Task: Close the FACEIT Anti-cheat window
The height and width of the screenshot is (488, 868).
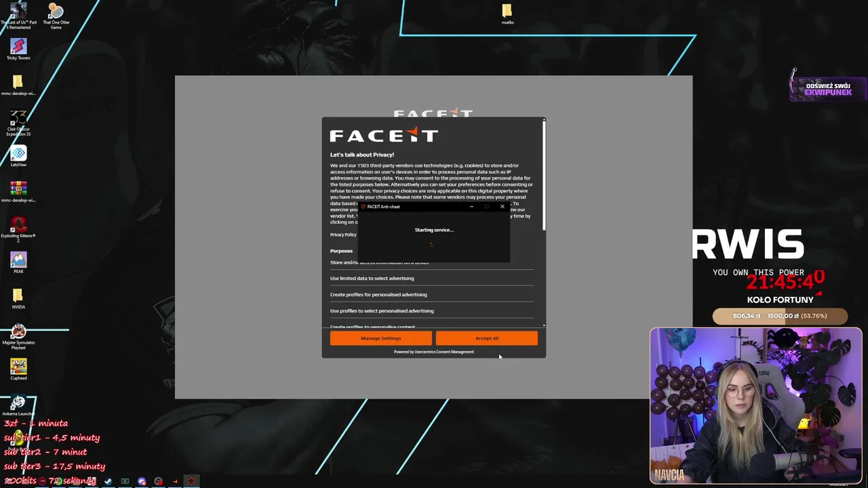Action: coord(502,207)
